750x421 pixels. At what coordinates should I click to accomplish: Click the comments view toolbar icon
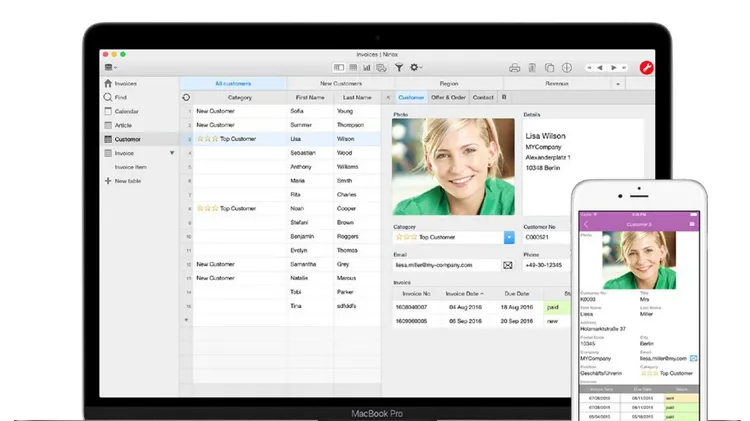pos(381,68)
